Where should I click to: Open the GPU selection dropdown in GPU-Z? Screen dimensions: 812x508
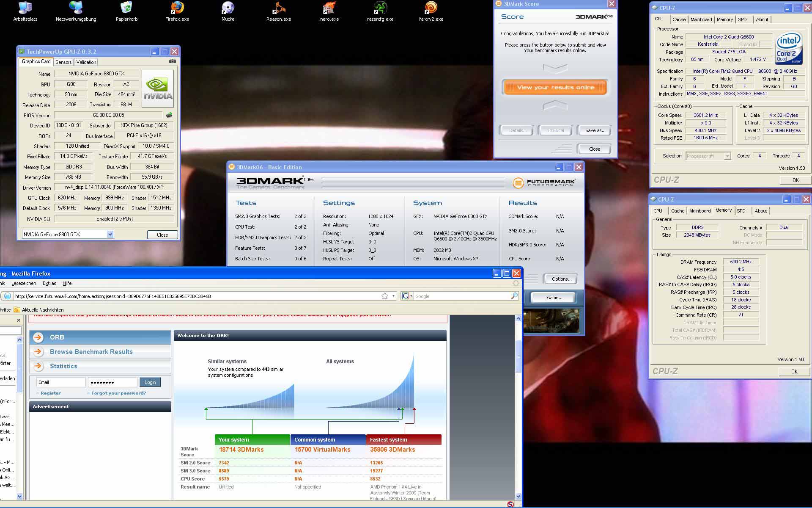(x=110, y=235)
